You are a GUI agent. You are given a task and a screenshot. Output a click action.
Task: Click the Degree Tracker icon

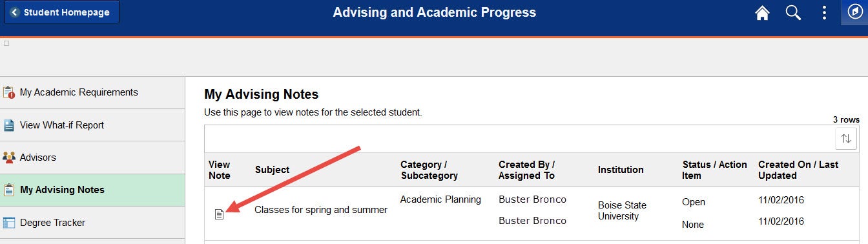click(9, 223)
